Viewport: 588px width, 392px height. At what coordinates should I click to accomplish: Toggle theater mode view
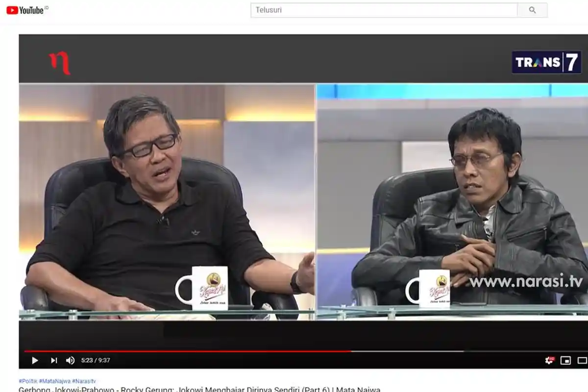pyautogui.click(x=582, y=361)
